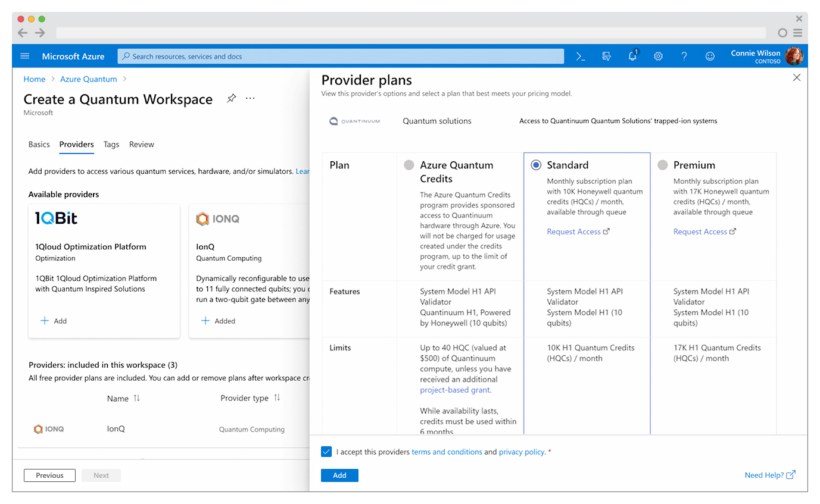Open help via the question mark icon

click(x=684, y=56)
